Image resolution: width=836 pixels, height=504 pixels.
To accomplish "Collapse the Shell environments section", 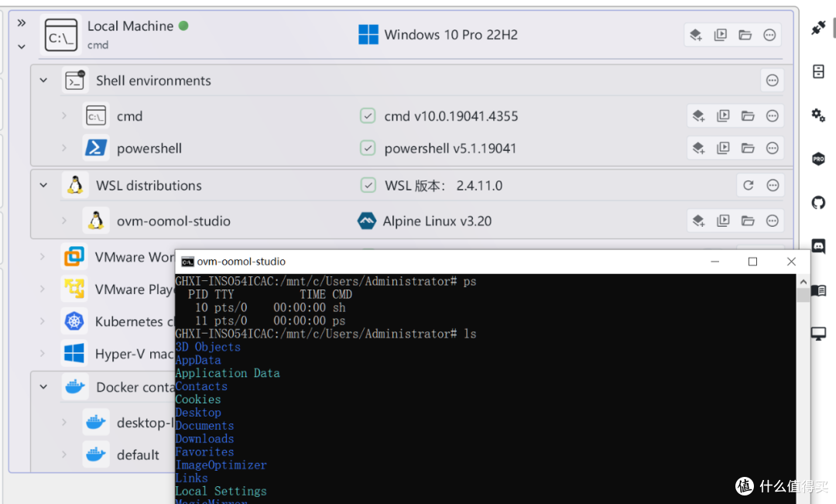I will click(43, 81).
